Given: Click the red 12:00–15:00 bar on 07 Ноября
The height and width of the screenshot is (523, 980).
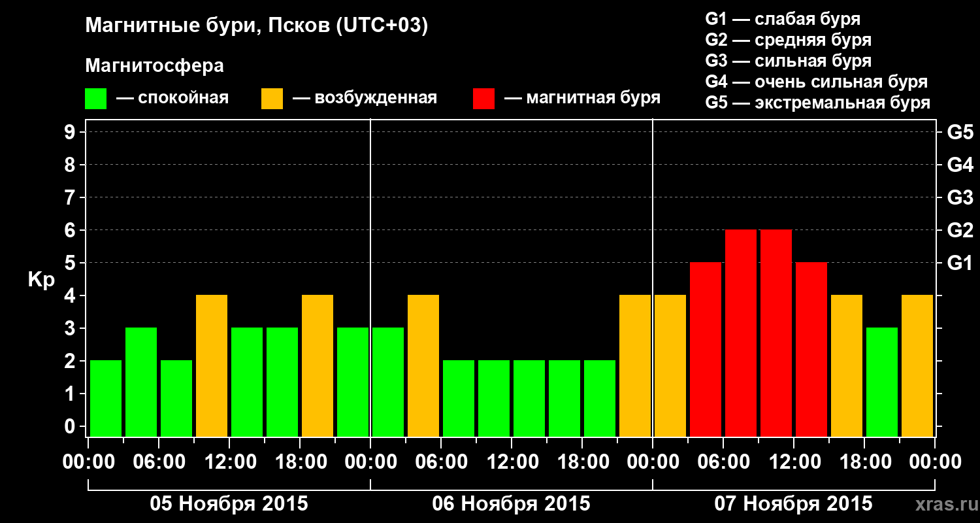Looking at the screenshot, I should coord(811,350).
